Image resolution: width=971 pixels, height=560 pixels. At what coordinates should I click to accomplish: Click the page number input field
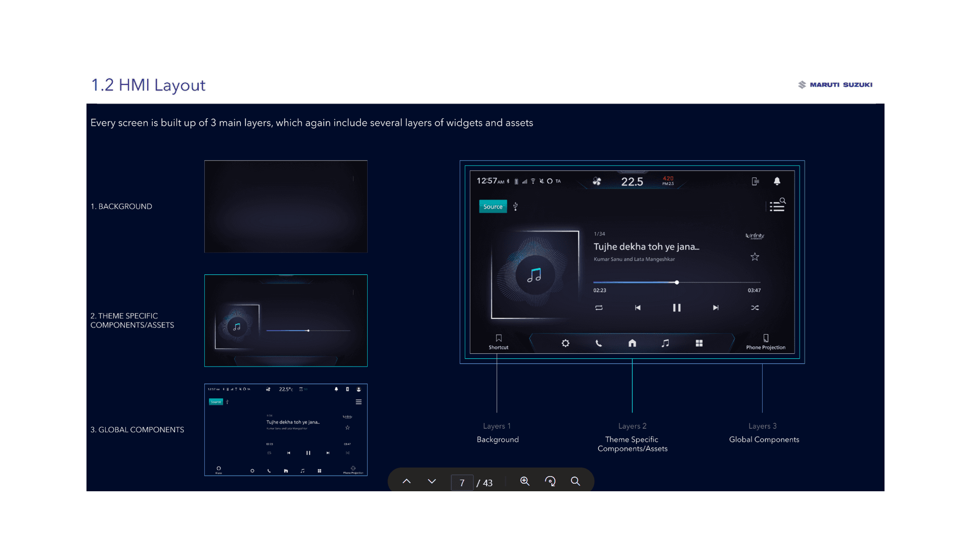tap(462, 483)
